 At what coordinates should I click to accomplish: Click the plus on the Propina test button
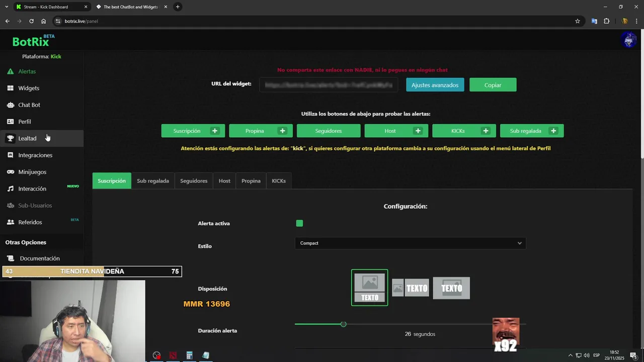282,131
